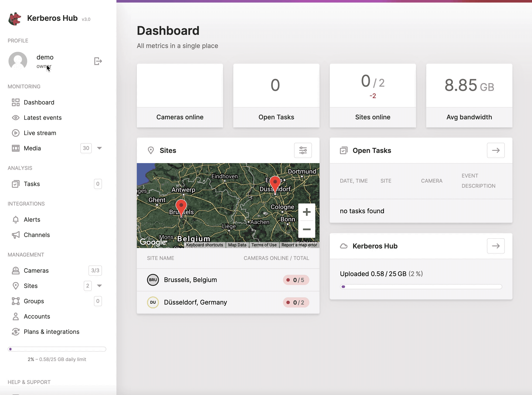Click the Dashboard icon in sidebar

tap(15, 102)
